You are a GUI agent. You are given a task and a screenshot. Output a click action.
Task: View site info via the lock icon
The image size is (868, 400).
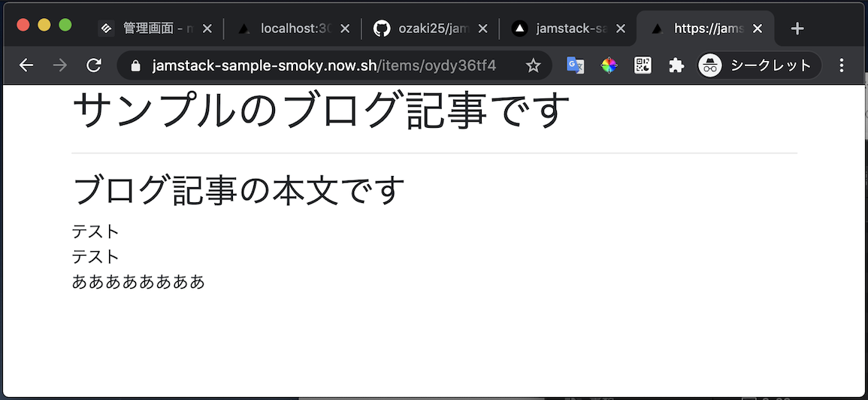click(135, 66)
